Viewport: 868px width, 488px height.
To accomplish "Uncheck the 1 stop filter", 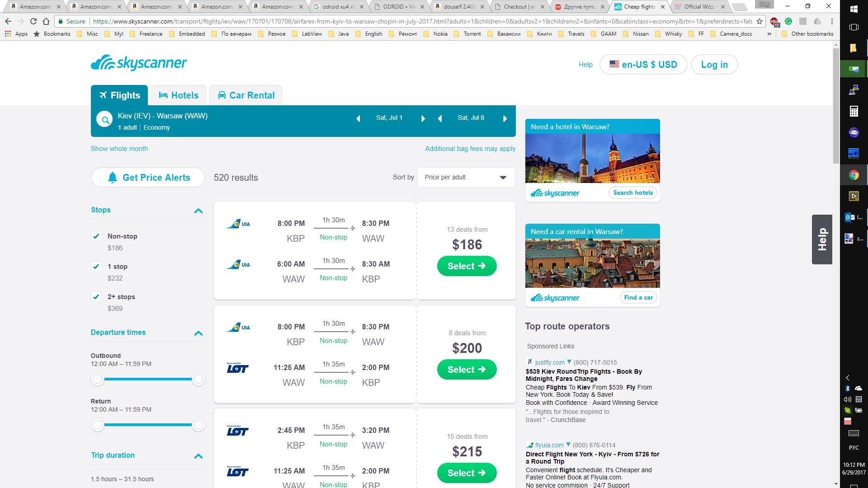I will (96, 267).
